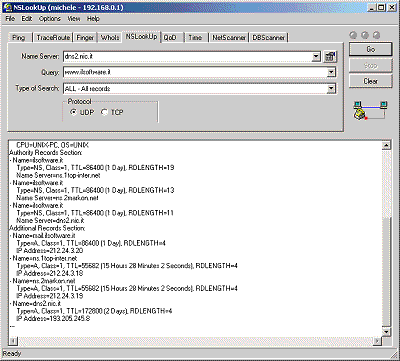Minimize the NSLookUp window
This screenshot has width=400, height=361.
click(x=371, y=7)
